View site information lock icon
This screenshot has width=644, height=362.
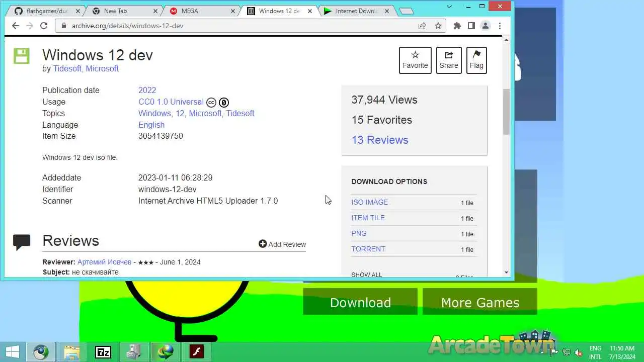[63, 26]
